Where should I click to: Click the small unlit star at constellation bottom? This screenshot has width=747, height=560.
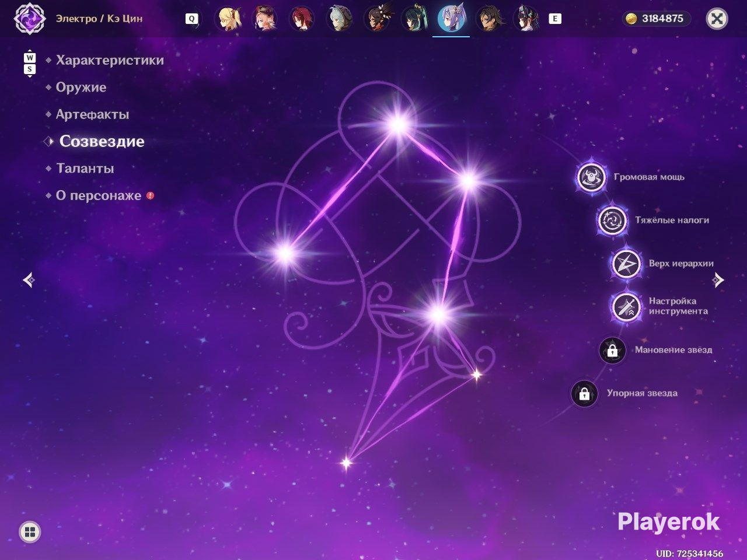(347, 463)
